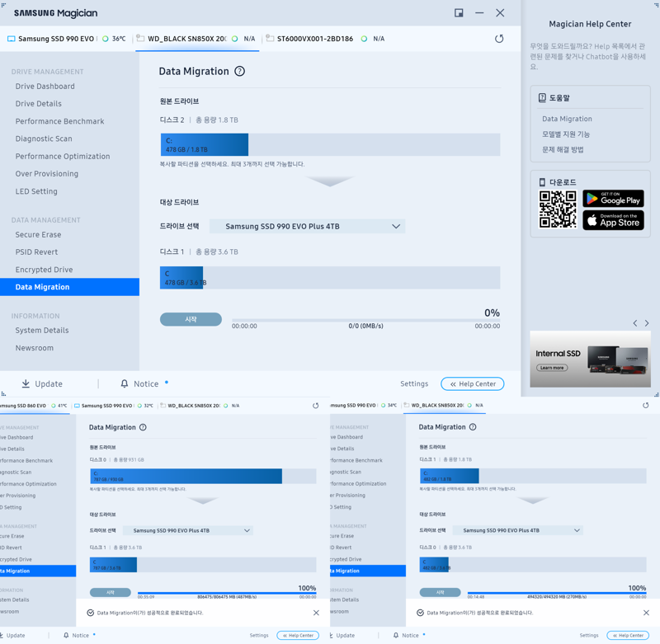Click the 시작 button in the lower-left window
This screenshot has width=660, height=644.
[111, 592]
